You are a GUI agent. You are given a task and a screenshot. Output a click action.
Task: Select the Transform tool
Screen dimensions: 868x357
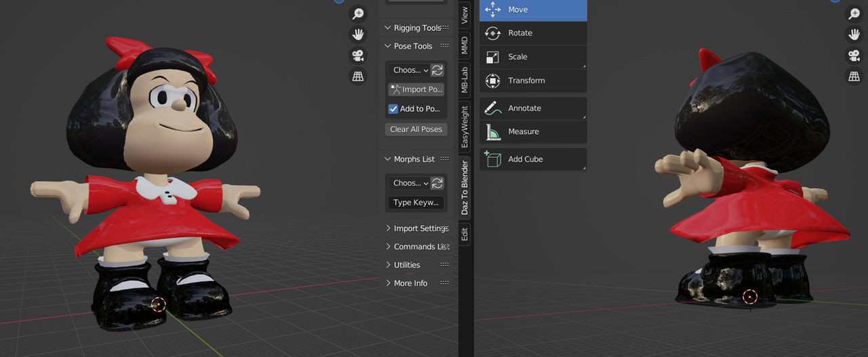click(x=533, y=81)
